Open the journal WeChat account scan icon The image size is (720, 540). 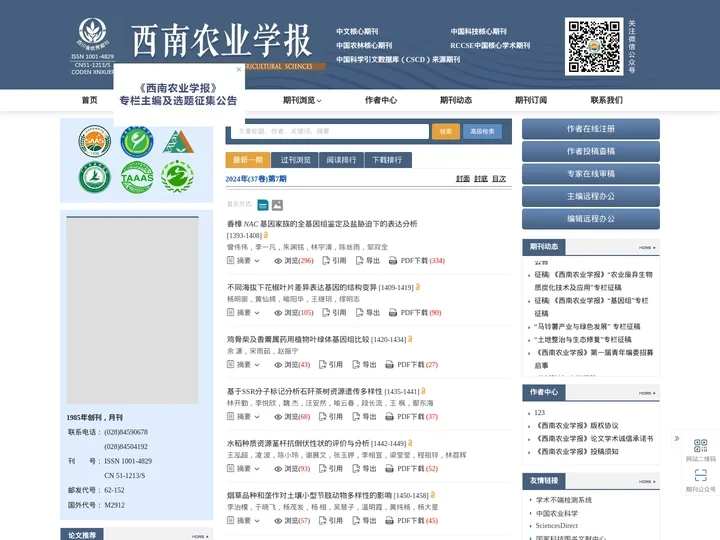(x=701, y=475)
